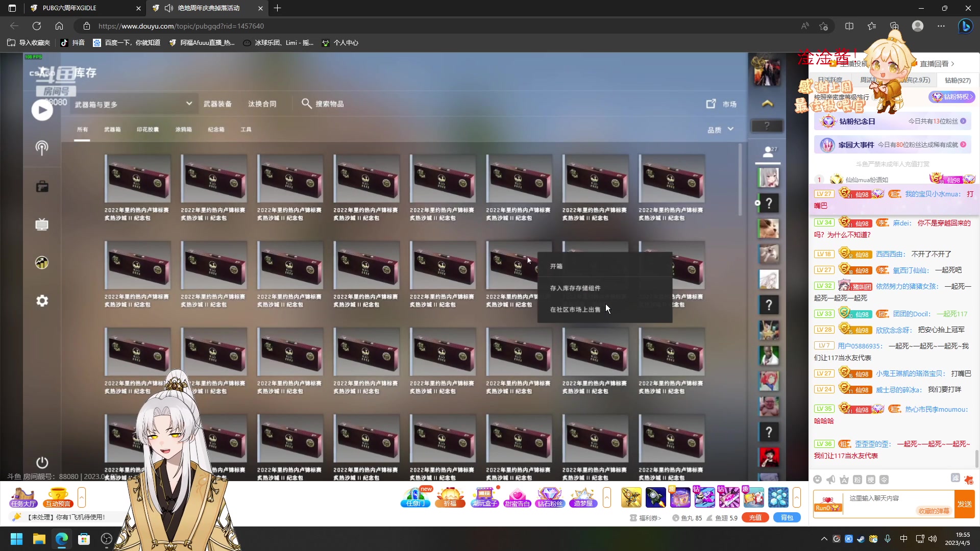Image resolution: width=980 pixels, height=551 pixels.
Task: Click the 钻粉特权 button
Action: (952, 97)
